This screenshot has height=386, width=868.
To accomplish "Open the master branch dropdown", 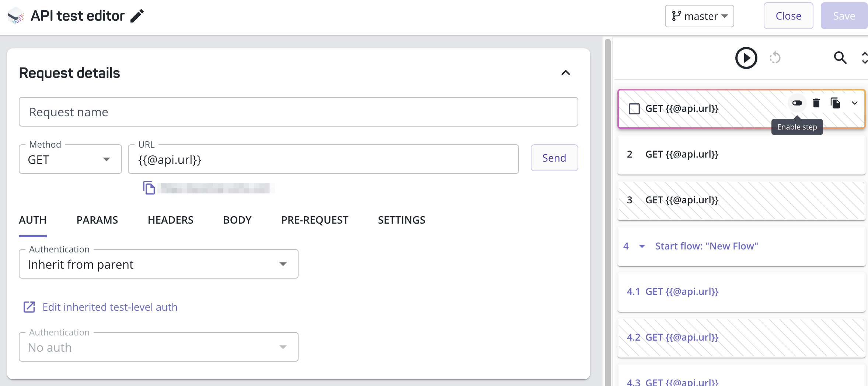I will coord(699,16).
